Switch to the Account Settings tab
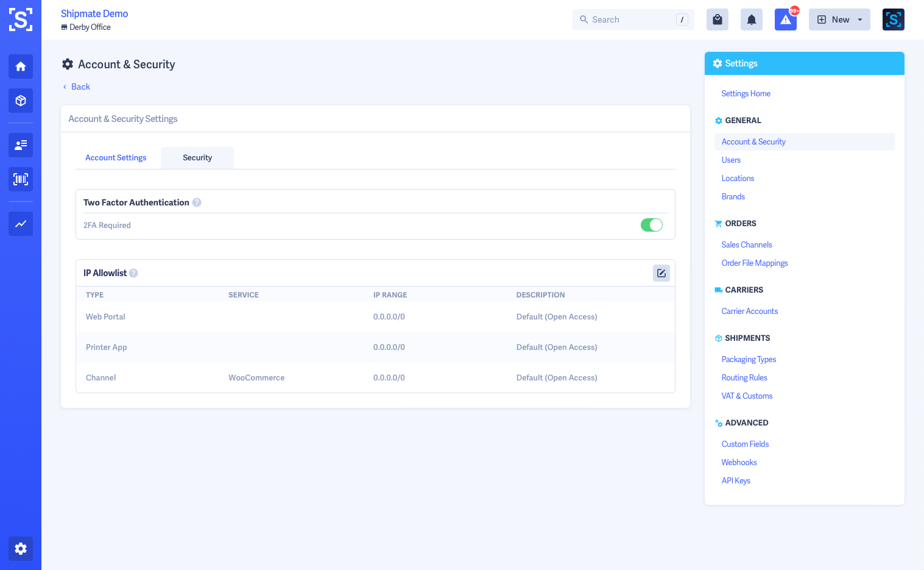924x570 pixels. [116, 158]
